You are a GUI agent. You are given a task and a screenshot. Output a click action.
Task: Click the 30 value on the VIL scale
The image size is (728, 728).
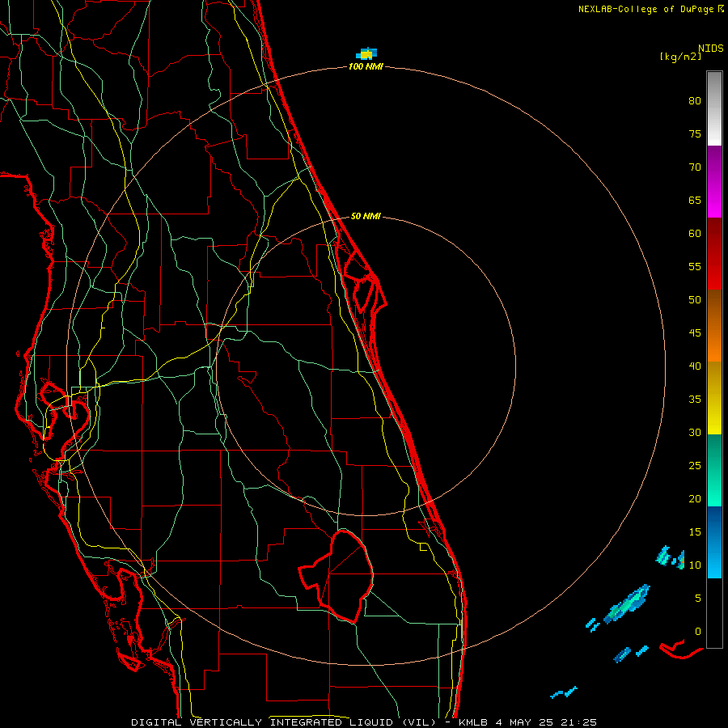pyautogui.click(x=695, y=432)
